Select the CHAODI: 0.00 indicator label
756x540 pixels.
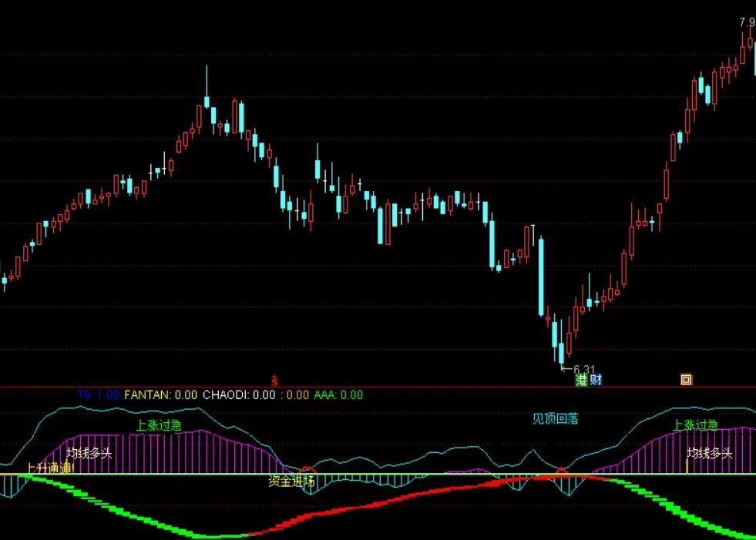239,395
